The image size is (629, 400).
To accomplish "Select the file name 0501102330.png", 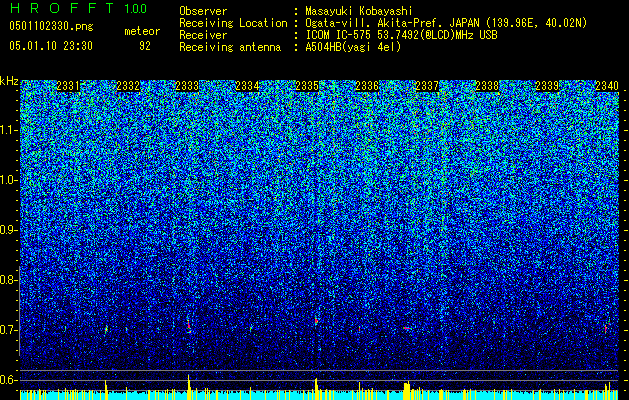I will (x=51, y=26).
